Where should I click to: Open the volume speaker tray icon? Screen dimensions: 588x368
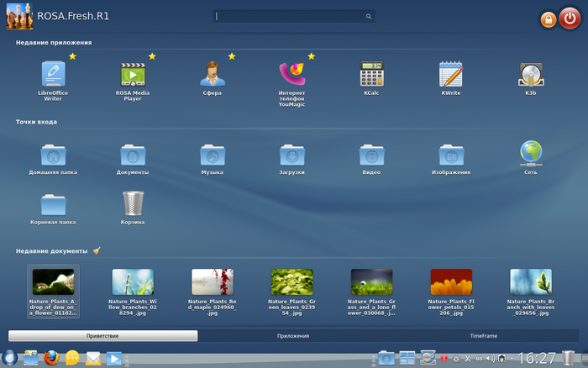click(x=490, y=359)
